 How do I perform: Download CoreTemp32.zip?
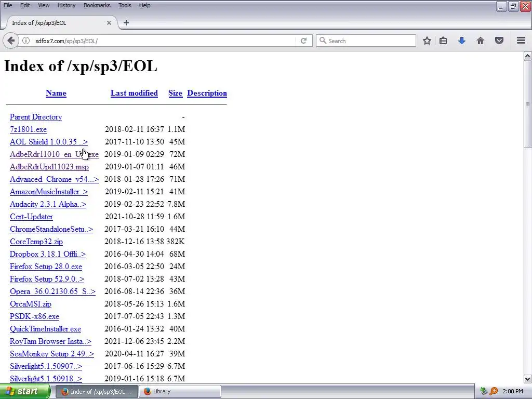pos(36,242)
